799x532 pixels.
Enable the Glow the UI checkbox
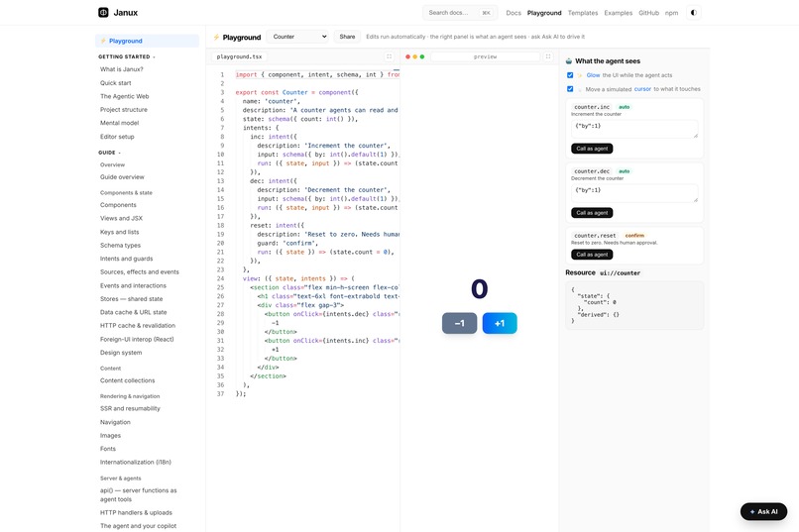click(570, 75)
